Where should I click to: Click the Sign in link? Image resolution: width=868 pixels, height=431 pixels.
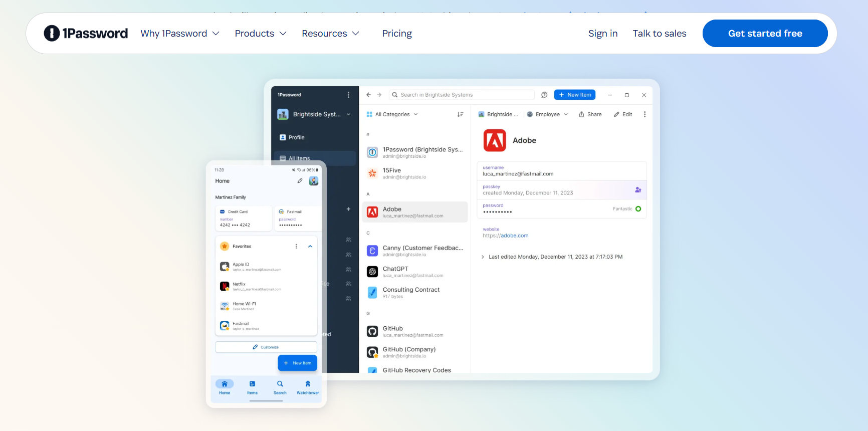[603, 34]
